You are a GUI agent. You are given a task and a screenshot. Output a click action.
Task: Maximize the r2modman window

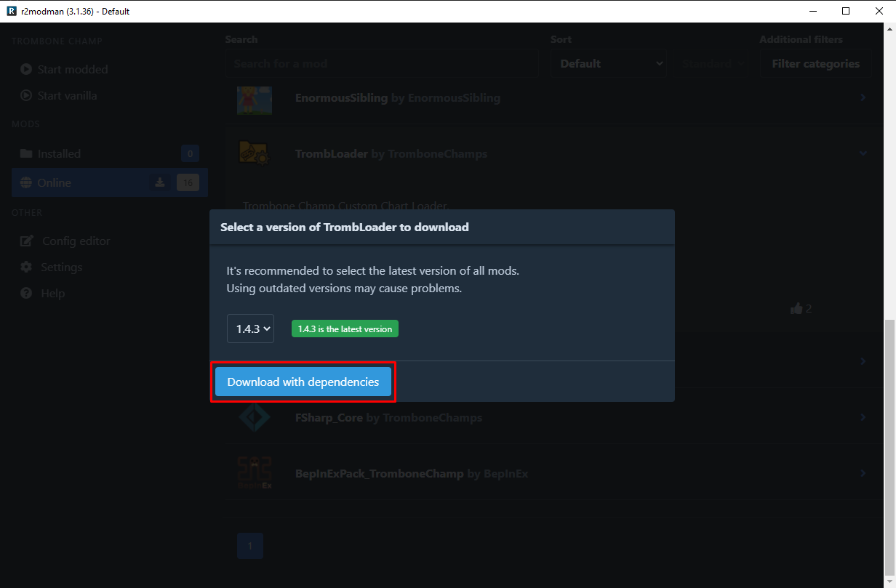click(846, 11)
